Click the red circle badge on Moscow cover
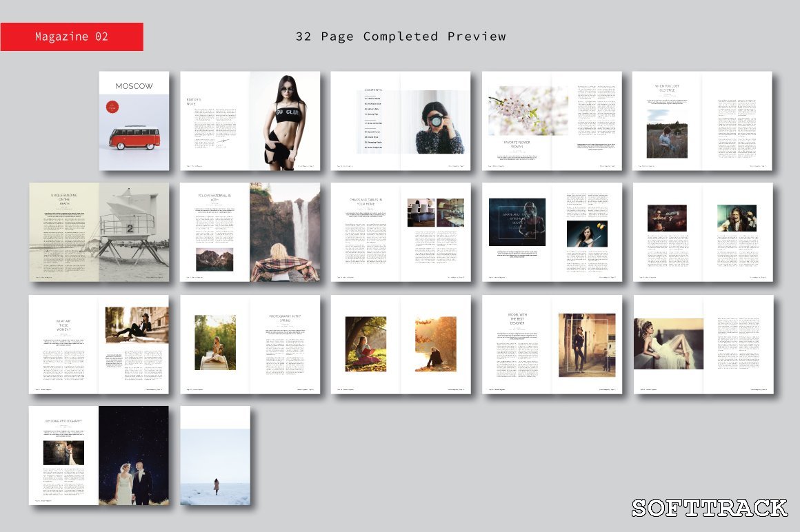The height and width of the screenshot is (532, 800). pyautogui.click(x=112, y=107)
